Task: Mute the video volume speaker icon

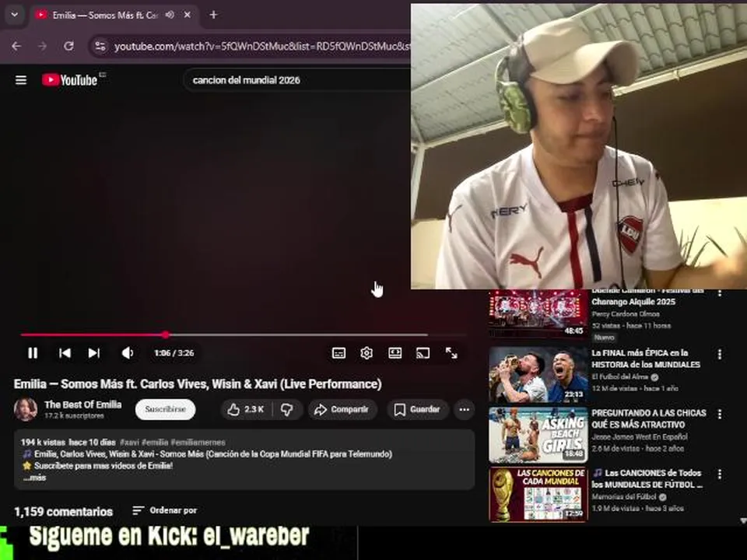Action: point(127,353)
